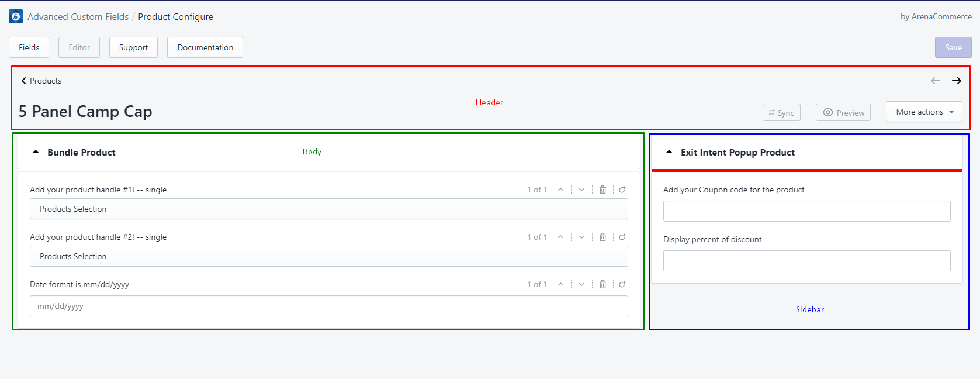Click the 'Exit Intent Popup Product' heading text
The width and height of the screenshot is (980, 379).
(x=737, y=152)
